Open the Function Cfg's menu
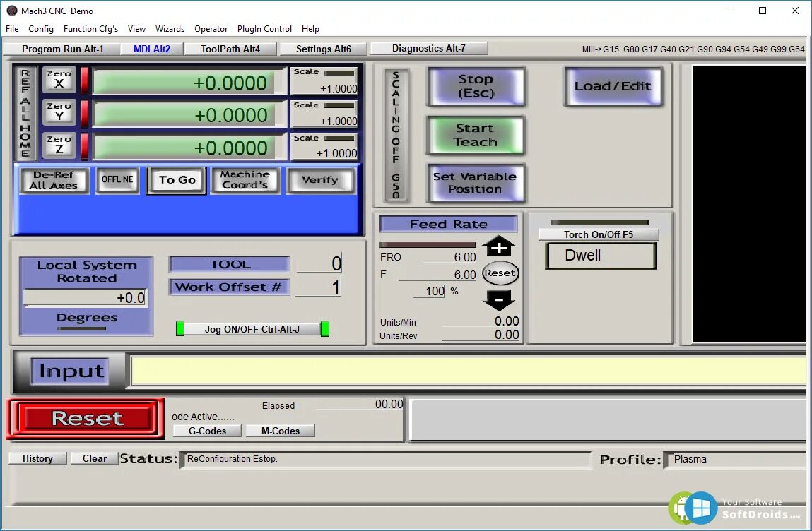812x531 pixels. 90,29
